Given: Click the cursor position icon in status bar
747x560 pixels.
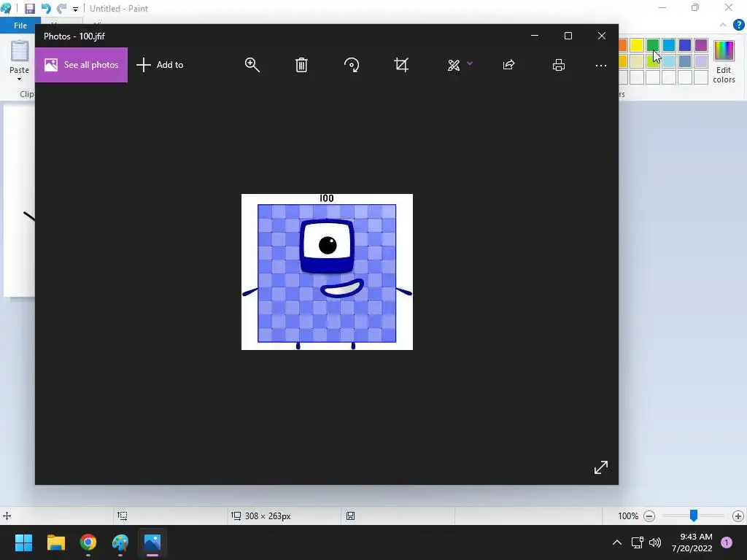Looking at the screenshot, I should tap(7, 516).
